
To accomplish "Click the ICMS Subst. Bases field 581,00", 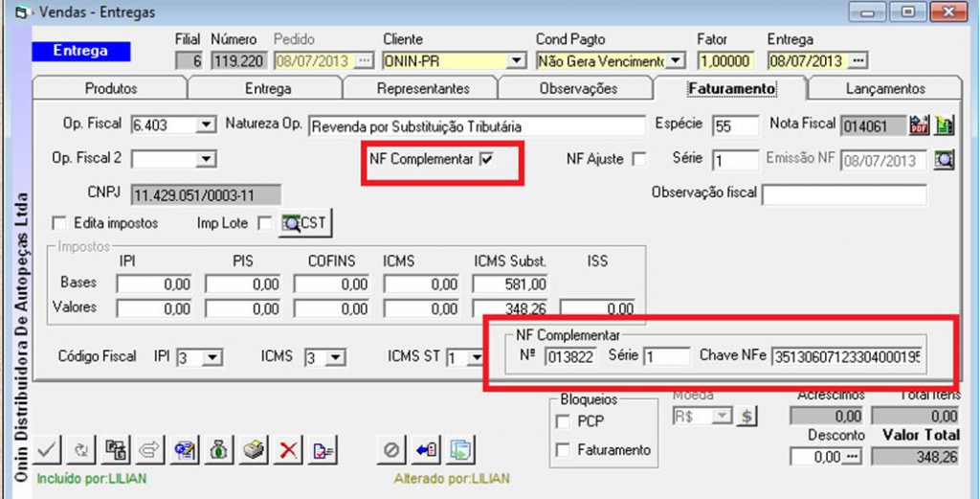I will (511, 284).
